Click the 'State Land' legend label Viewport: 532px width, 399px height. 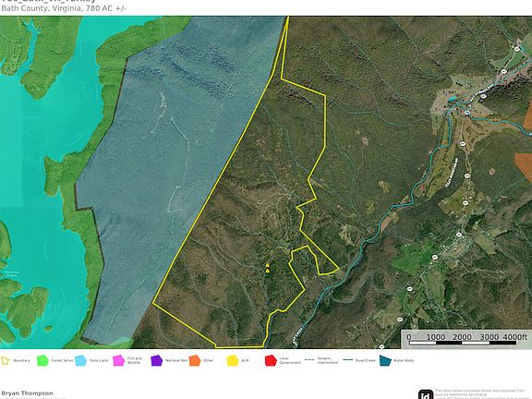click(x=99, y=360)
